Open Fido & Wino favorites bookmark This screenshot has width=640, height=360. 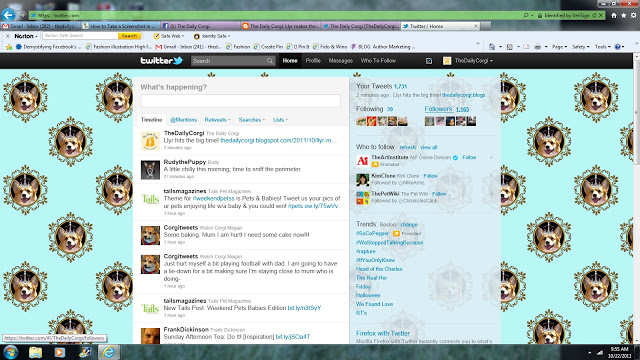click(x=330, y=47)
